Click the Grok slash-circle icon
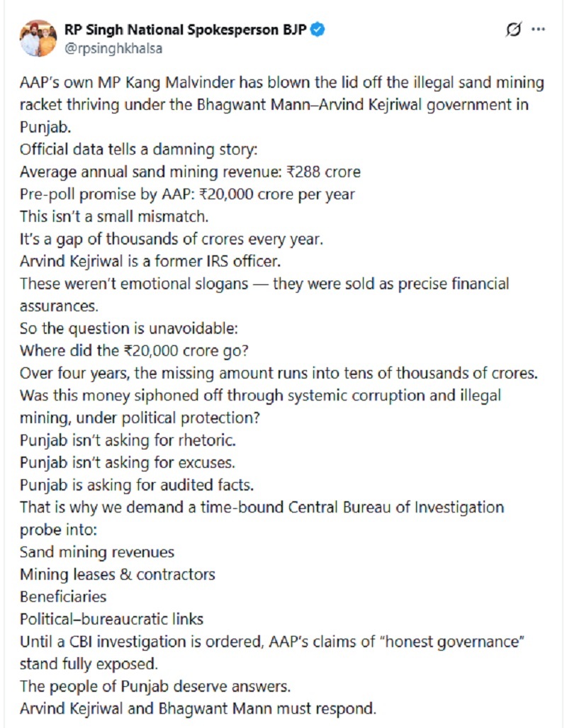The height and width of the screenshot is (728, 567). point(515,30)
